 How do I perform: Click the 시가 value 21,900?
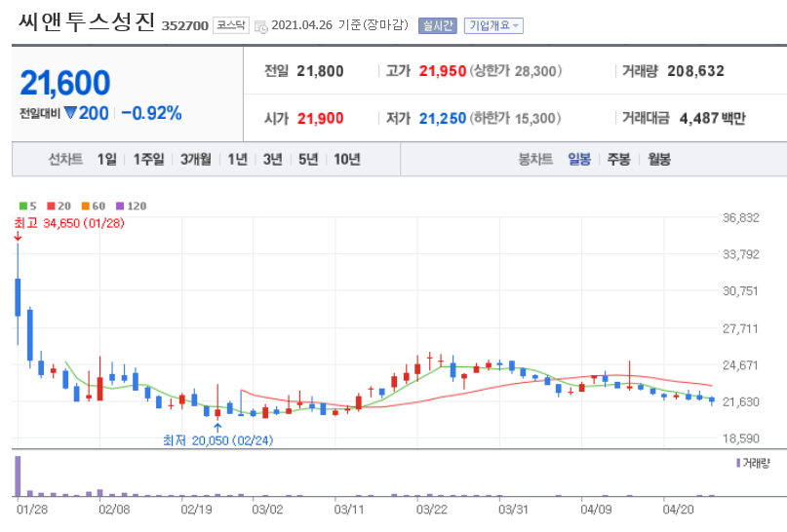tap(320, 118)
